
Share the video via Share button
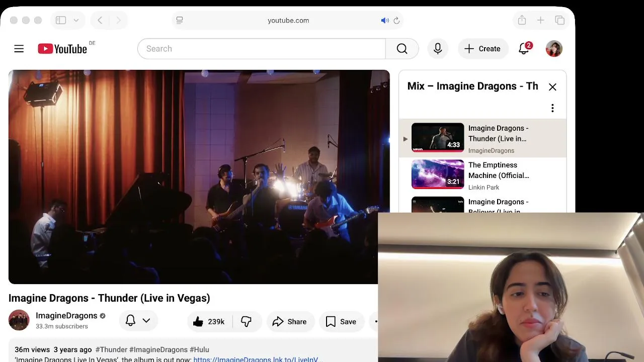[x=290, y=322]
